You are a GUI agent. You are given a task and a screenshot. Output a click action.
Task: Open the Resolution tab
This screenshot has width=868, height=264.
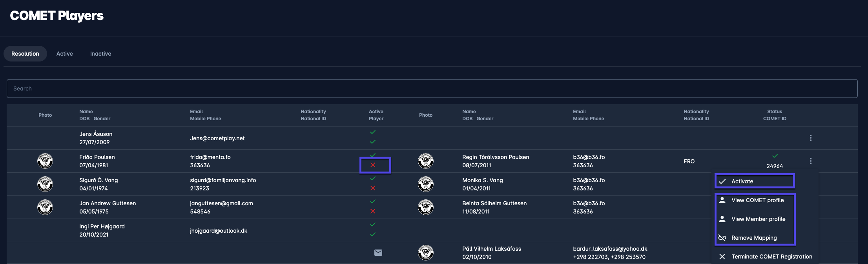(x=25, y=54)
